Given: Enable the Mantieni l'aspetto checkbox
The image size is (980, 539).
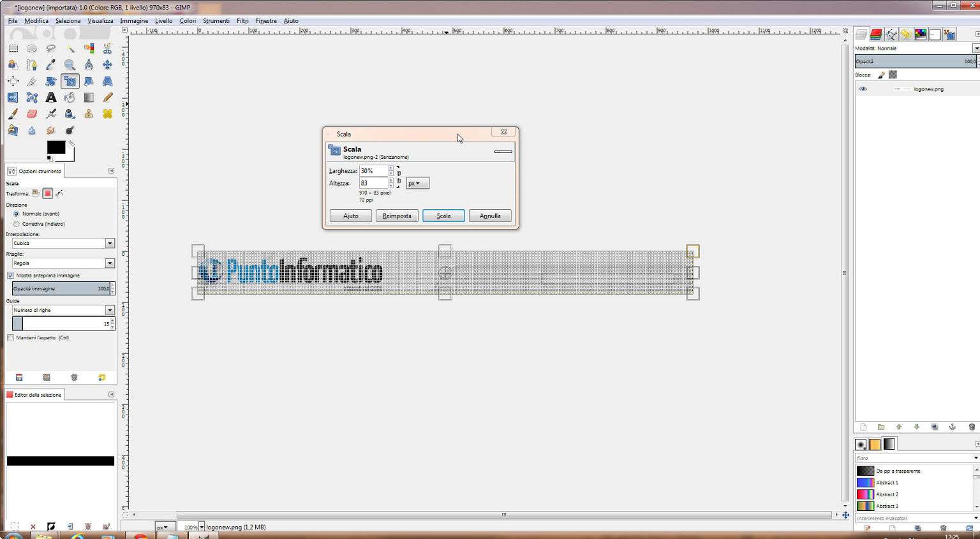Looking at the screenshot, I should click(11, 338).
